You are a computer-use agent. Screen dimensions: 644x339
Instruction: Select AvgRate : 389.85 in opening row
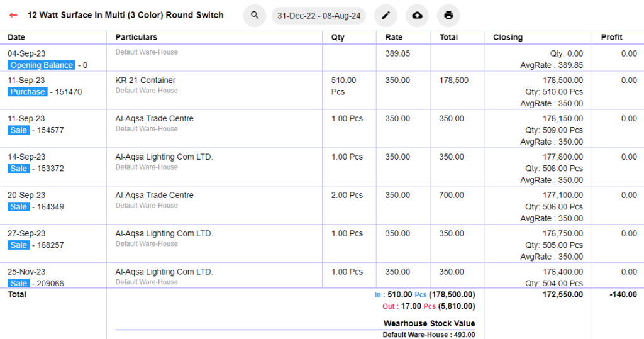tap(552, 65)
